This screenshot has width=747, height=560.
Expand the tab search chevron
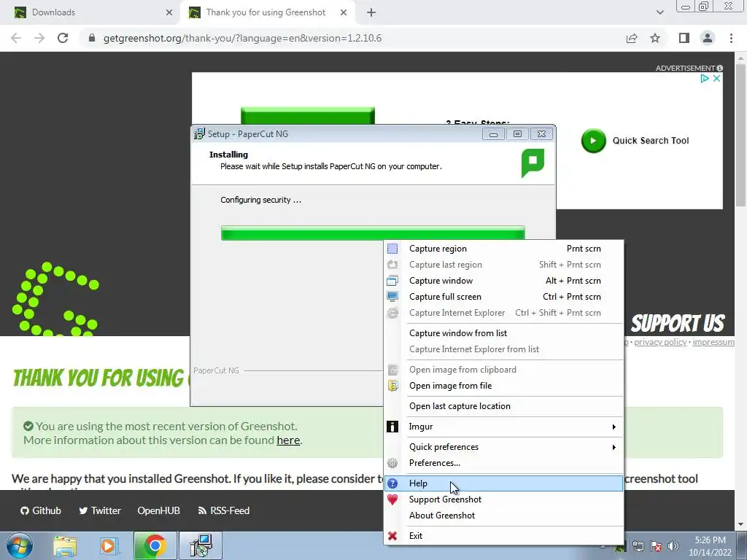point(659,12)
